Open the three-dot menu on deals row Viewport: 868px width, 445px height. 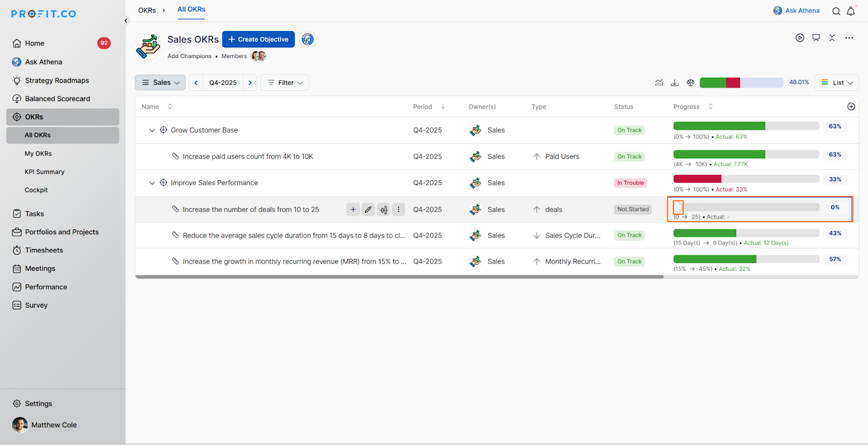(x=399, y=209)
